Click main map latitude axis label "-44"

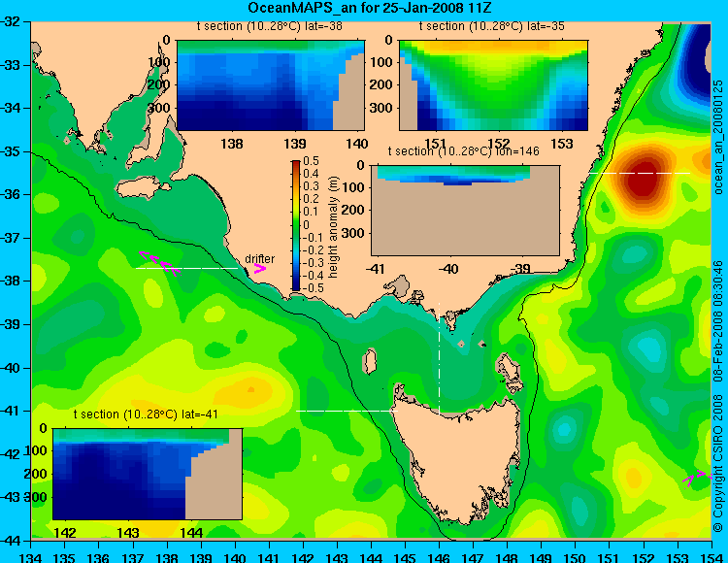coord(11,541)
